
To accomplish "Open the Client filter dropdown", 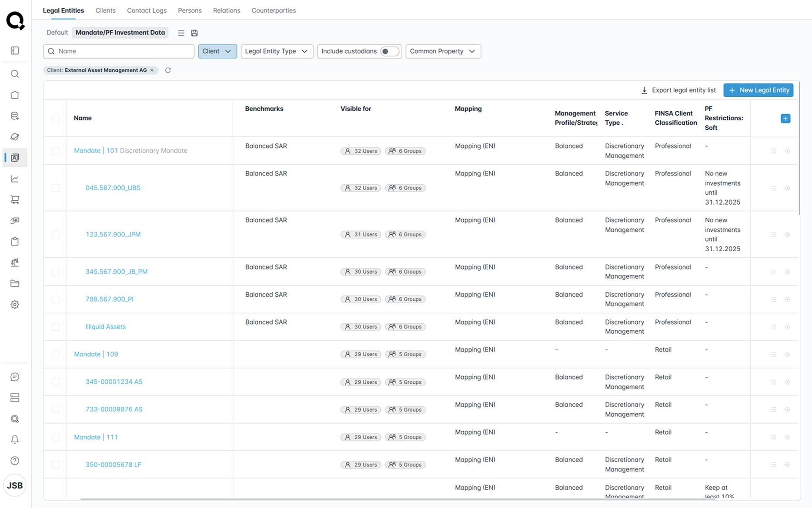I will (x=217, y=51).
